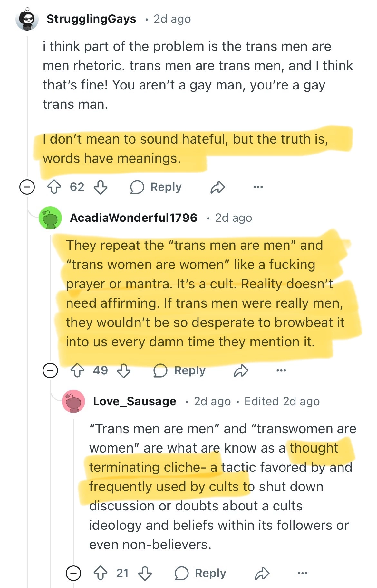Image resolution: width=377 pixels, height=588 pixels.
Task: Reply to StrugglingGays' comment
Action: 156,187
